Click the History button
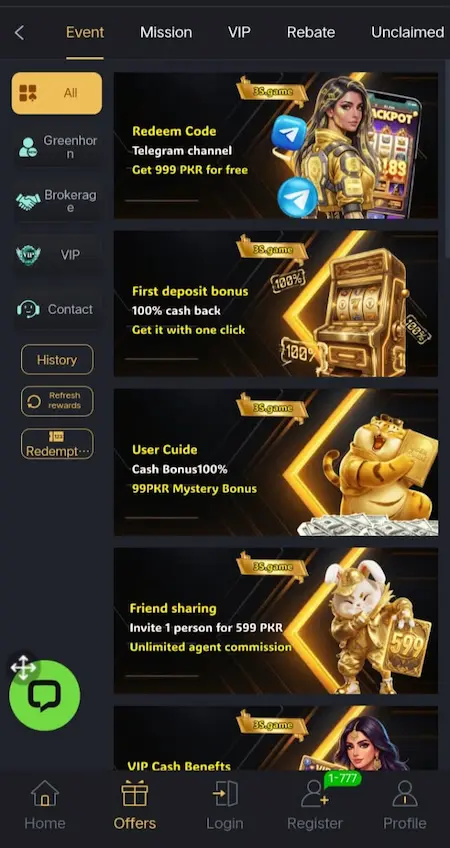Screen dimensions: 450x848 [57, 360]
